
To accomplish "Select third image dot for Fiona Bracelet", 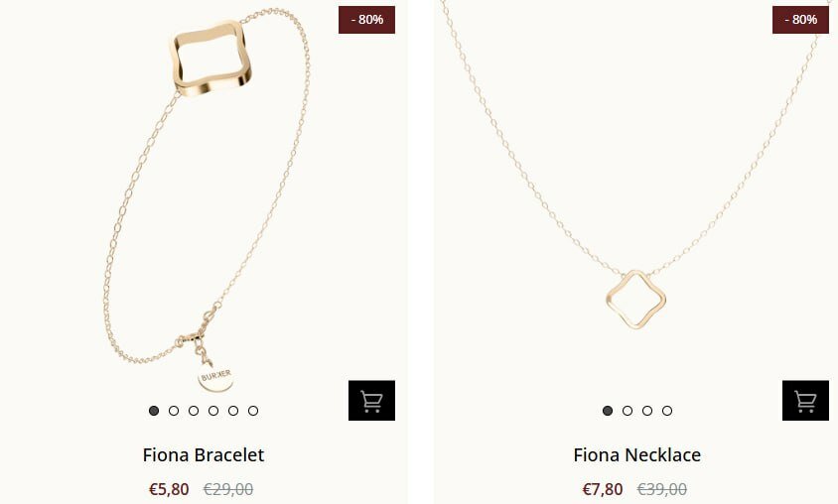I will 194,411.
